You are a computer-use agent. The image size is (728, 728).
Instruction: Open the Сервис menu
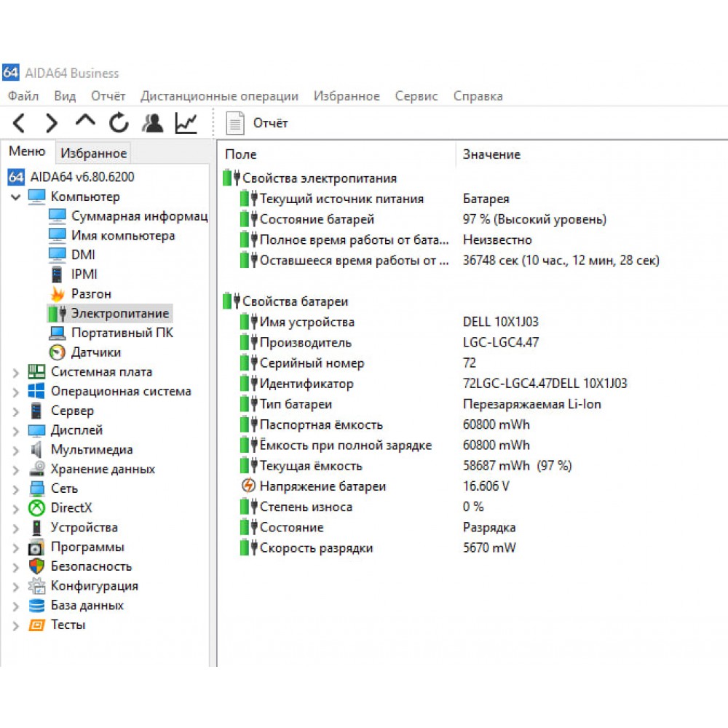416,96
